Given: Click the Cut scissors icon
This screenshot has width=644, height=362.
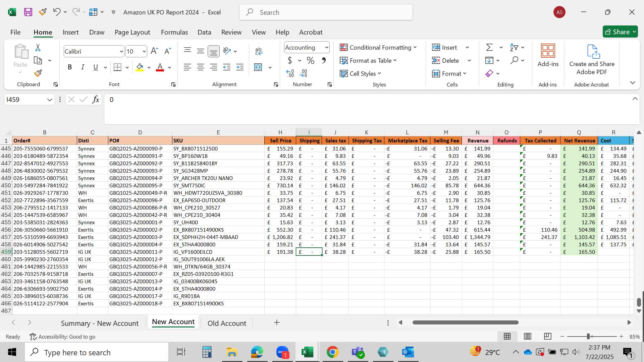Looking at the screenshot, I should (x=38, y=48).
